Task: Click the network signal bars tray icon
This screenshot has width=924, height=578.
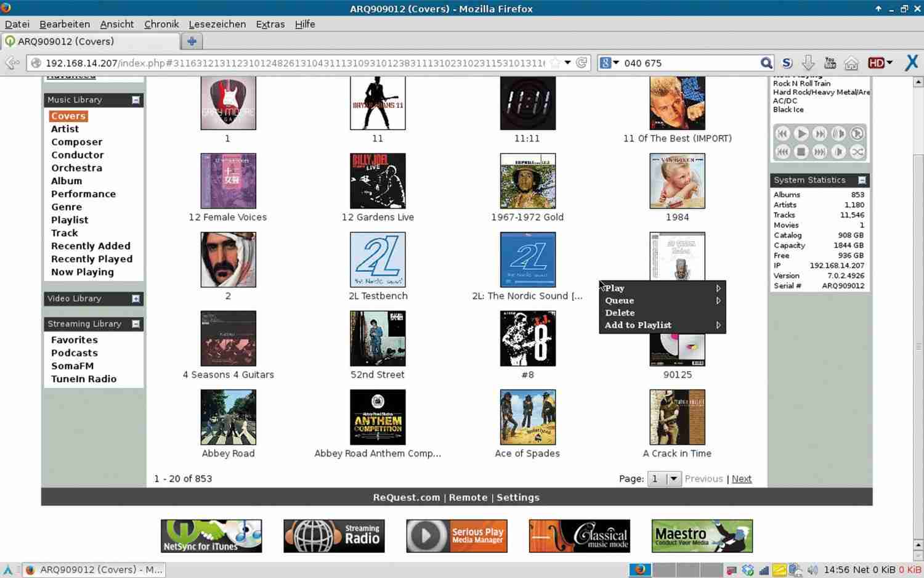Action: coord(764,570)
